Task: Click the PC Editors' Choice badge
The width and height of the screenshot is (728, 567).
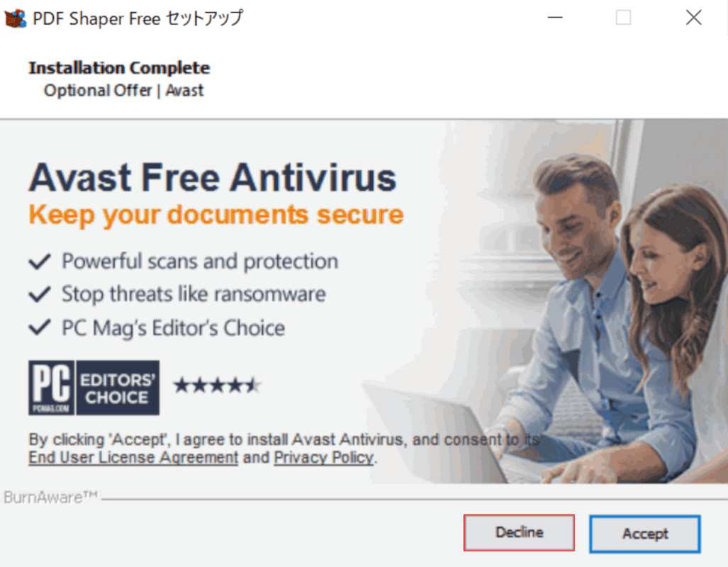Action: click(x=94, y=388)
